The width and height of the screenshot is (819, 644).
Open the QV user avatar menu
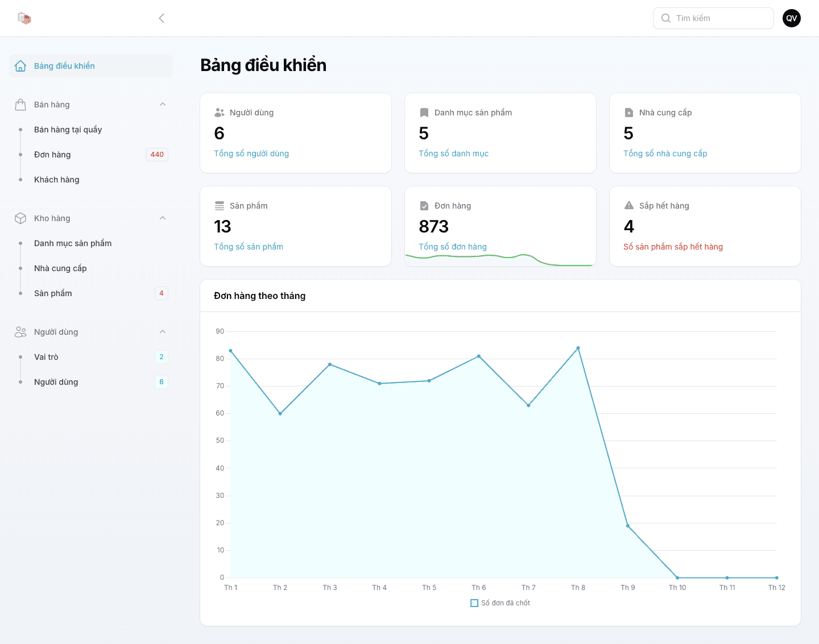792,18
